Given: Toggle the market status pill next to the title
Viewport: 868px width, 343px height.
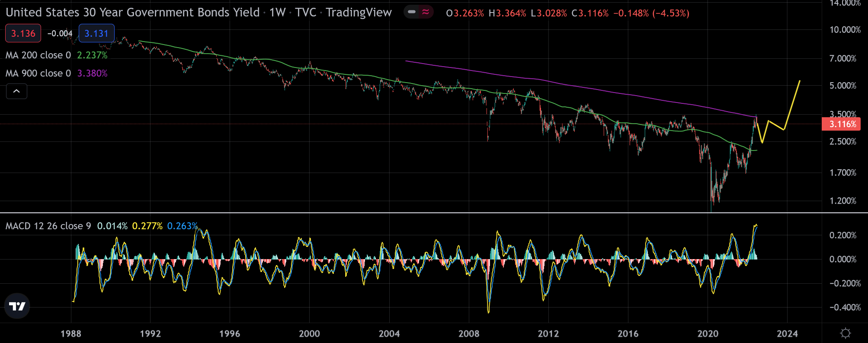Looking at the screenshot, I should coord(419,12).
